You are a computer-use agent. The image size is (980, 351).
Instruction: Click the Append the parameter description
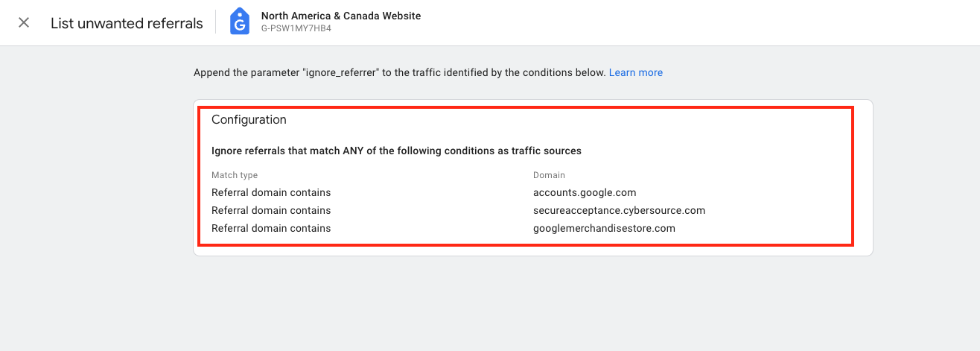coord(399,72)
